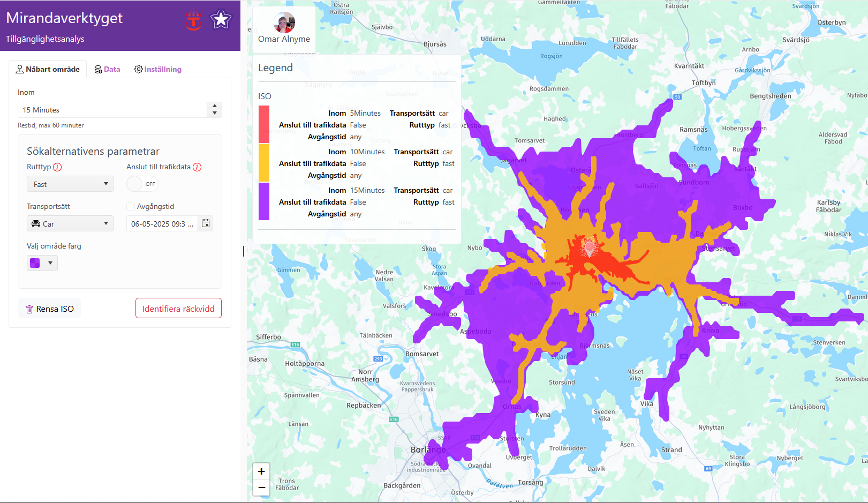Switch to the Data tab
The height and width of the screenshot is (503, 868).
(x=107, y=69)
